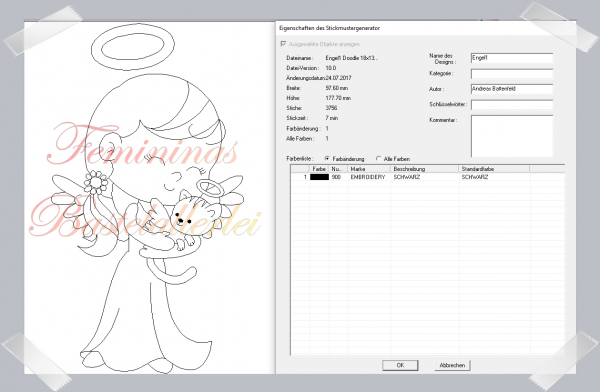Click inside the Kommentar text box
This screenshot has width=600, height=392.
tap(512, 136)
